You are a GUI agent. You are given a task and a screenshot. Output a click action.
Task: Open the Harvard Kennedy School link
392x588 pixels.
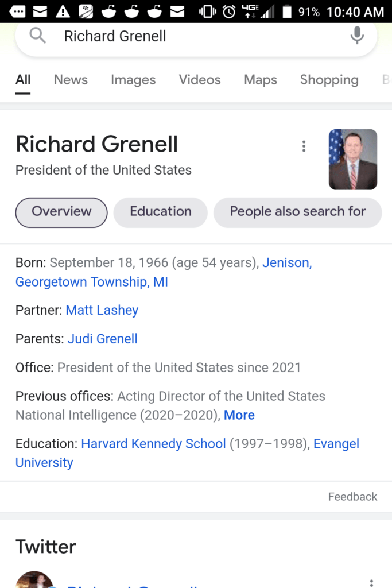point(153,444)
